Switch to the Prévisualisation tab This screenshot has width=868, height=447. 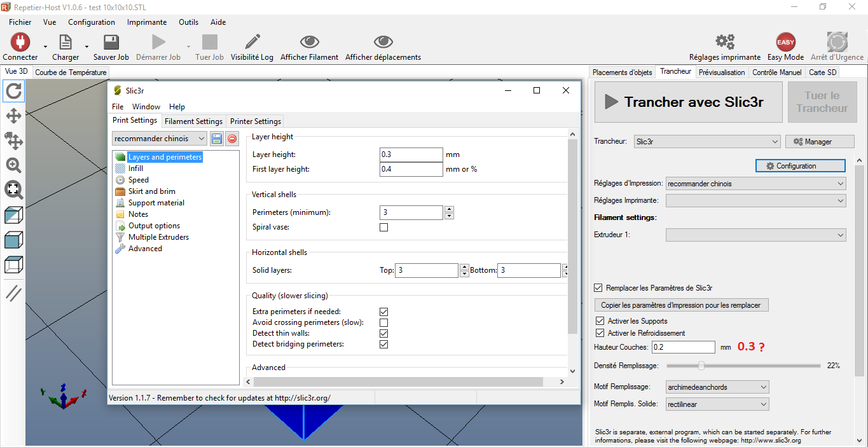click(722, 72)
